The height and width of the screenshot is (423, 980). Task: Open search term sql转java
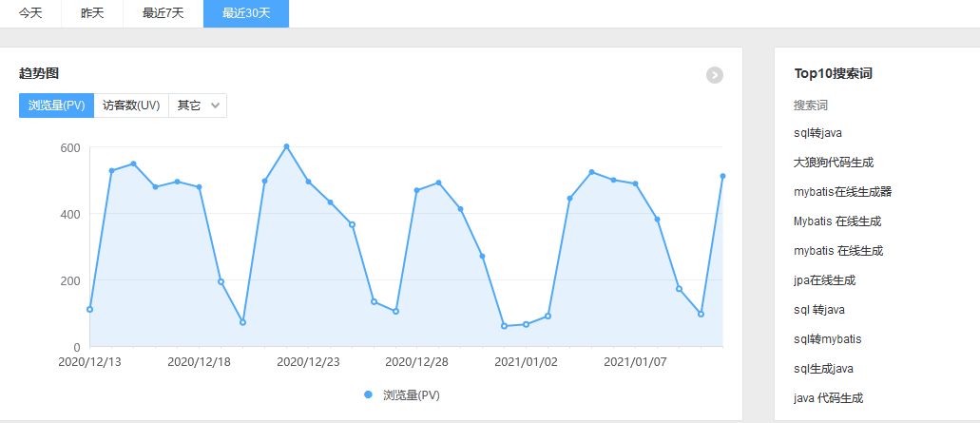click(x=817, y=133)
